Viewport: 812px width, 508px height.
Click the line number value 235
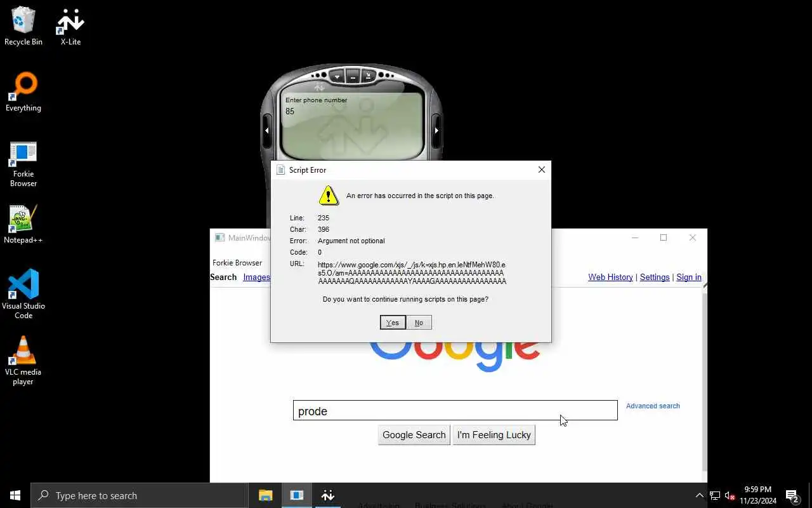click(323, 218)
